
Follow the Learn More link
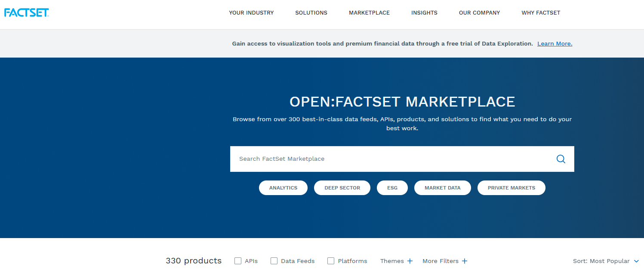point(555,43)
